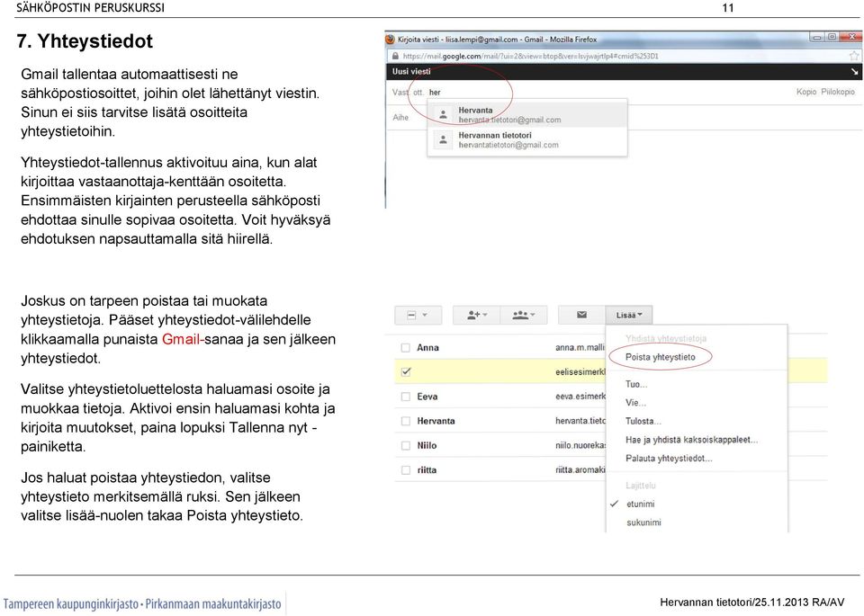Click the email text starting riitta.aromaki
Image resolution: width=864 pixels, height=616 pixels.
[x=580, y=470]
